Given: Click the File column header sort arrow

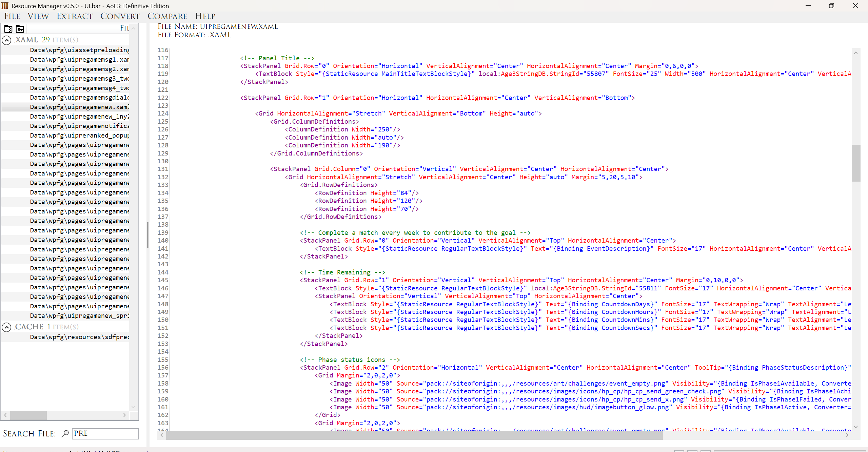Looking at the screenshot, I should coord(133,28).
